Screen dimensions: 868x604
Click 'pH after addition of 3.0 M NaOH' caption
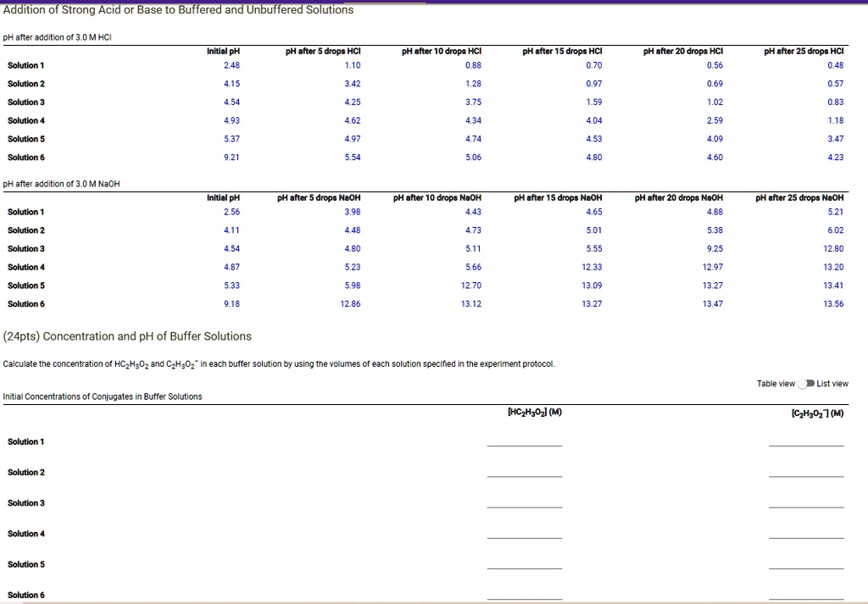(61, 184)
